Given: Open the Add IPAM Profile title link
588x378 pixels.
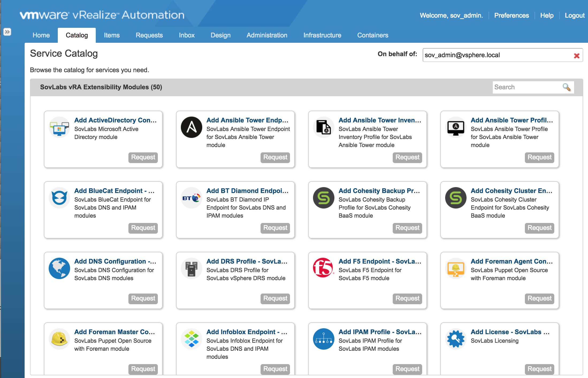Looking at the screenshot, I should pos(380,332).
